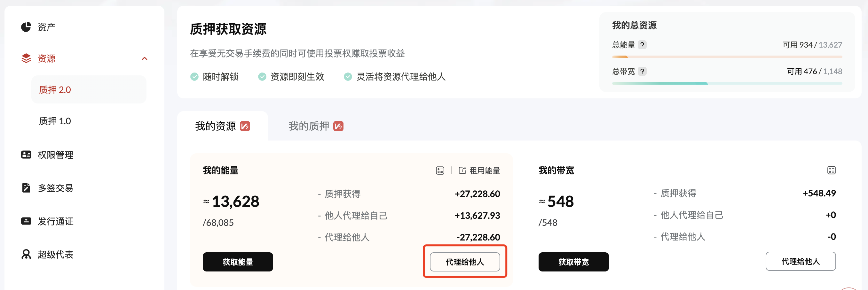Click the 获取能量 button
The image size is (868, 290).
coord(238,262)
